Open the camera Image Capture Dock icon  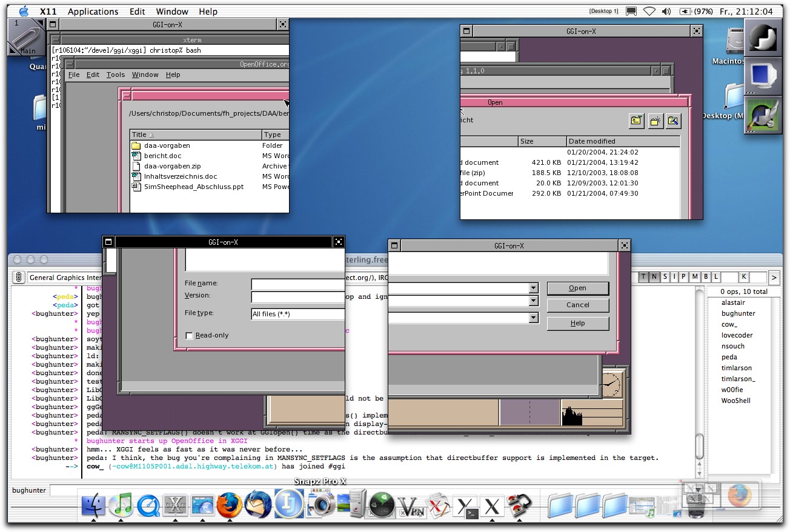tap(321, 505)
